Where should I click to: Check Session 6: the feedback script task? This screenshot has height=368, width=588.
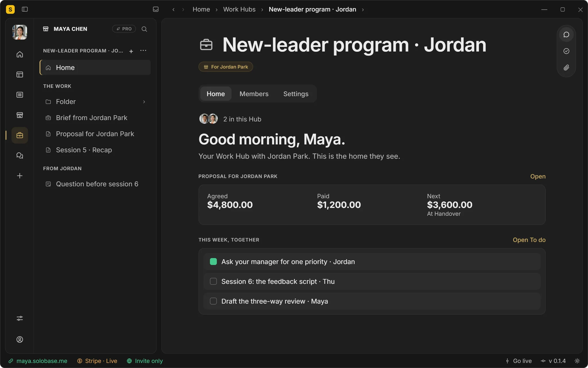[x=213, y=281]
